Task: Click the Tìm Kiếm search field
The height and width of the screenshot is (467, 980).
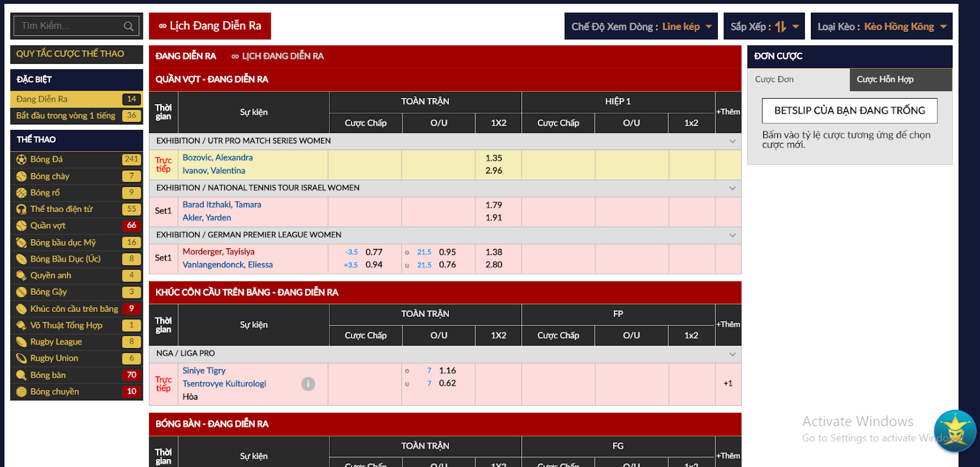Action: tap(69, 26)
